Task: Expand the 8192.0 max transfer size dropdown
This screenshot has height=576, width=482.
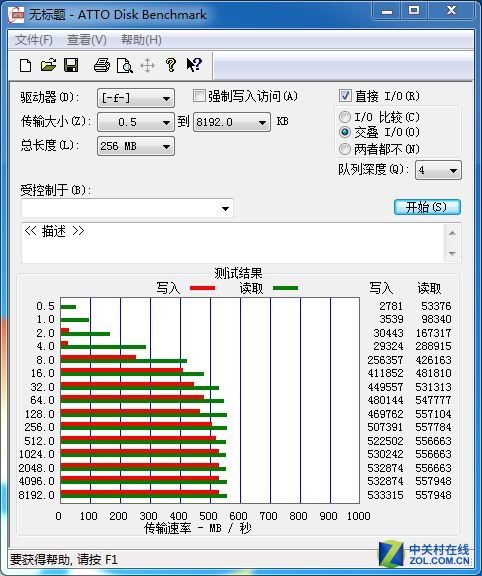Action: [x=232, y=122]
